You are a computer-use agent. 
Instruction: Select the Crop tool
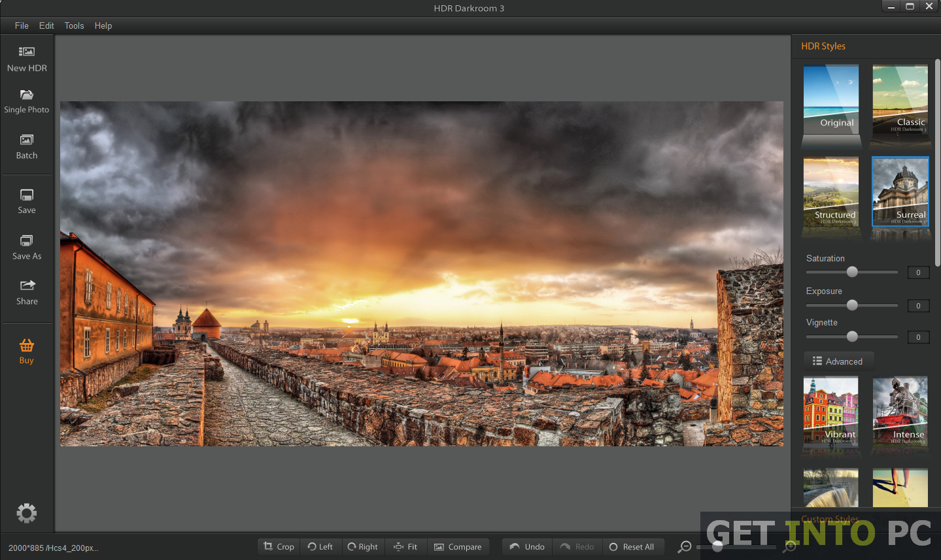(278, 546)
